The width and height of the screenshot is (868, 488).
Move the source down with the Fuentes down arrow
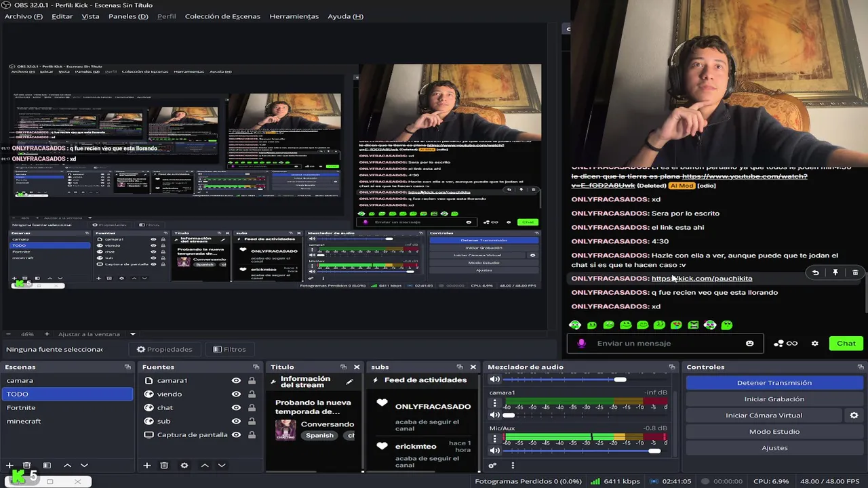(221, 466)
